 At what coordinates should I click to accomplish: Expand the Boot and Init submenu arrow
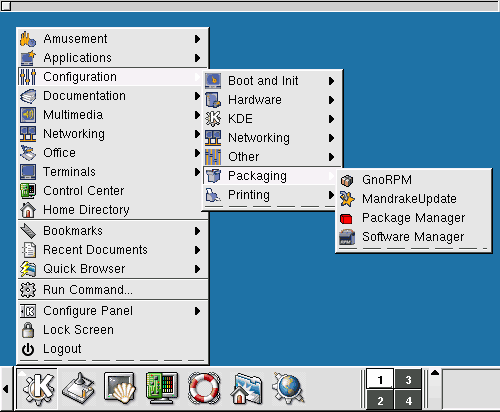(331, 81)
